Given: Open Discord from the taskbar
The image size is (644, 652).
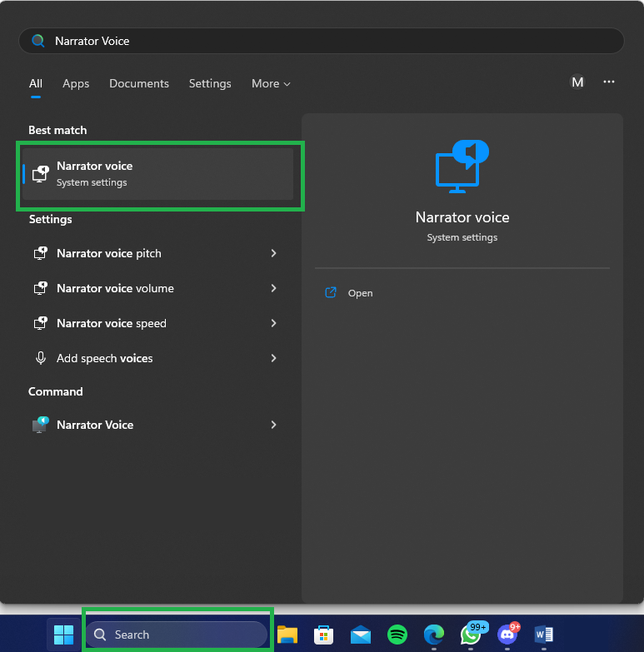Looking at the screenshot, I should click(507, 635).
